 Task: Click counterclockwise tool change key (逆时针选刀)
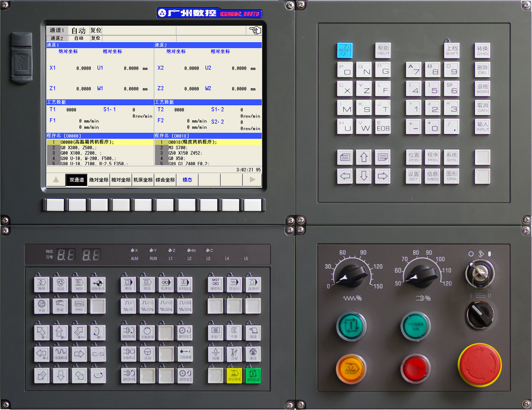(185, 375)
